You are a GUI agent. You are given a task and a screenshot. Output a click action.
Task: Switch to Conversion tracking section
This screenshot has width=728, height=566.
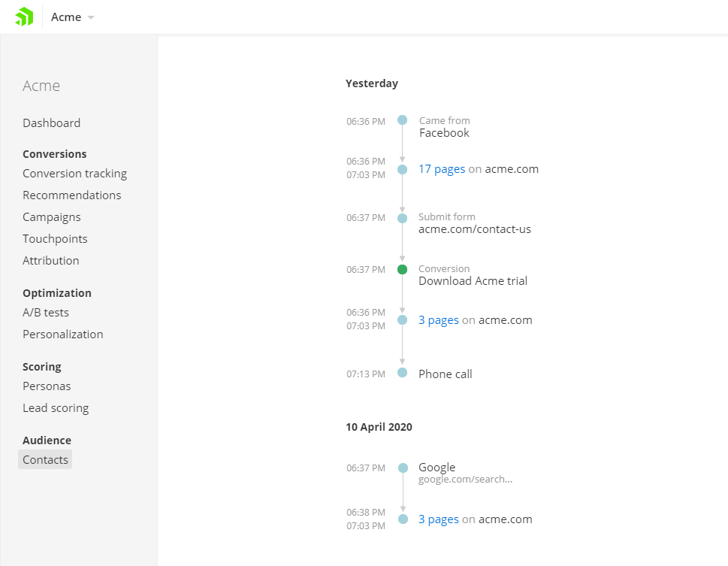point(74,173)
